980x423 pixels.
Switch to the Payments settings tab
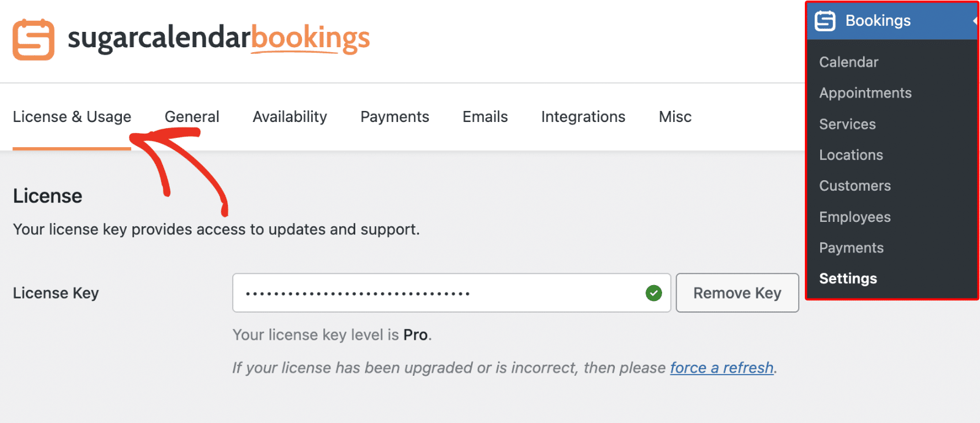(x=394, y=116)
